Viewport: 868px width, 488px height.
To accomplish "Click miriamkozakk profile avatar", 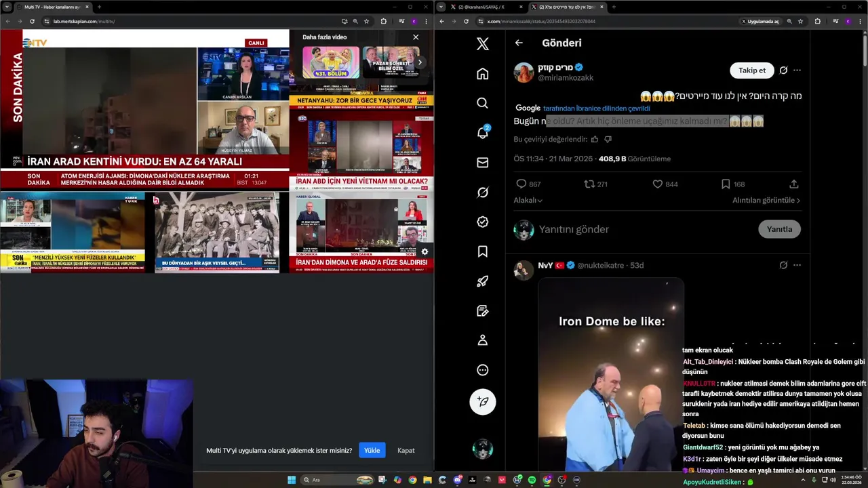I will tap(524, 72).
